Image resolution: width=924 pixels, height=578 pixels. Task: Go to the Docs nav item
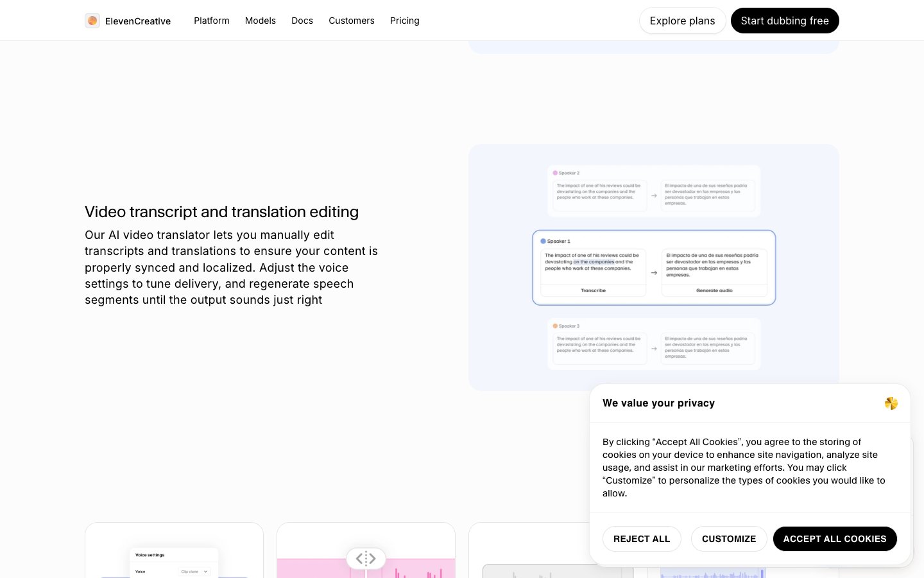click(x=302, y=21)
